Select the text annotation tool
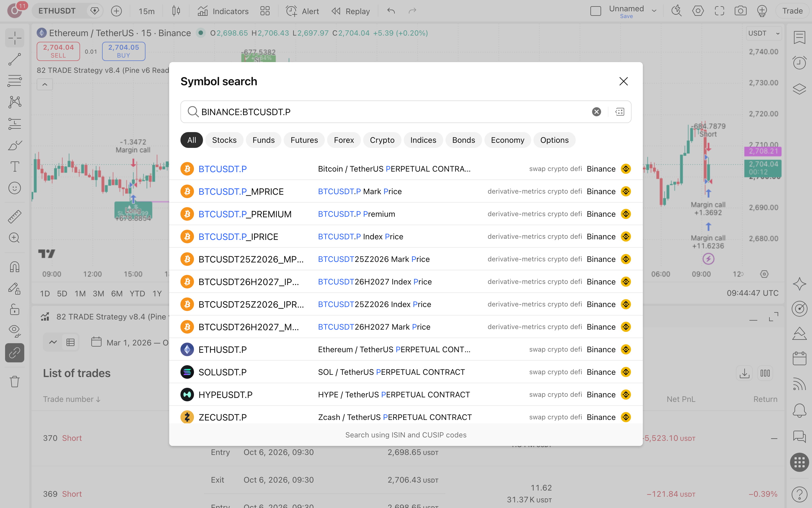812x508 pixels. 15,167
